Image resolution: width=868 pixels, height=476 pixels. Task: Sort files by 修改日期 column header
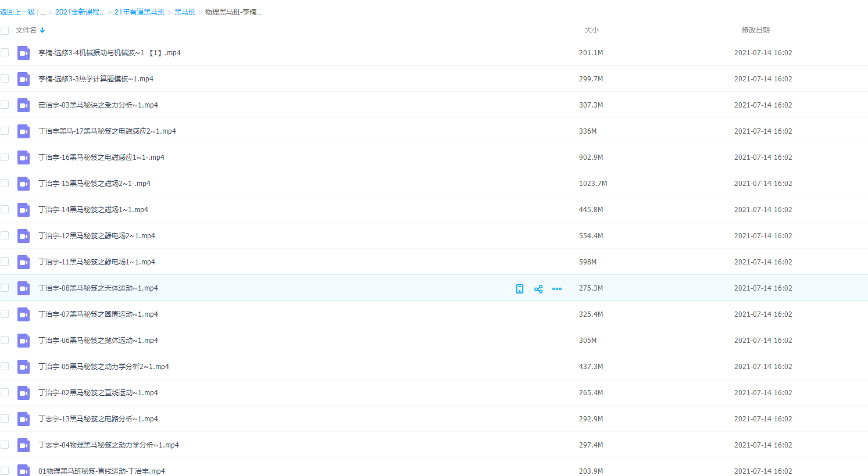pyautogui.click(x=755, y=30)
